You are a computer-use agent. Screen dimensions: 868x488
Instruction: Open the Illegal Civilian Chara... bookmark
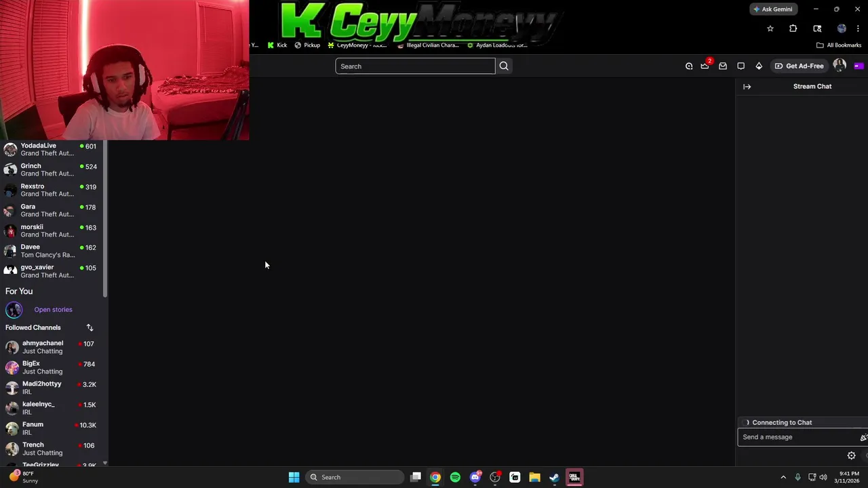428,45
